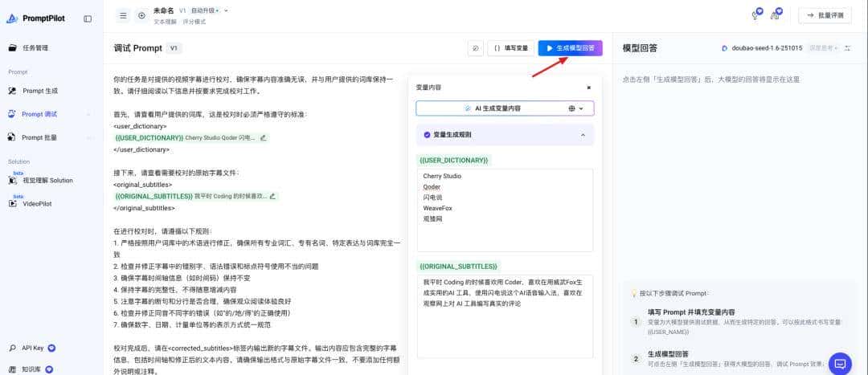This screenshot has width=868, height=375.
Task: Click the 闪电说 dictionary entry
Action: click(433, 198)
